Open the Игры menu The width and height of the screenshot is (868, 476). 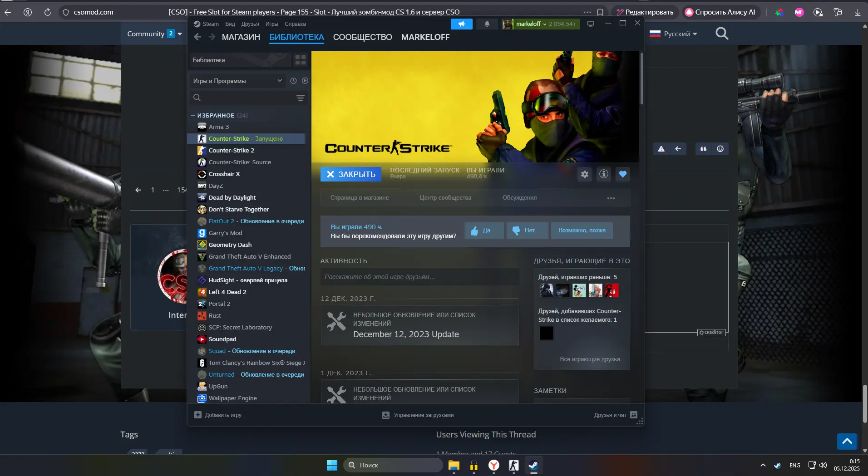pyautogui.click(x=272, y=24)
